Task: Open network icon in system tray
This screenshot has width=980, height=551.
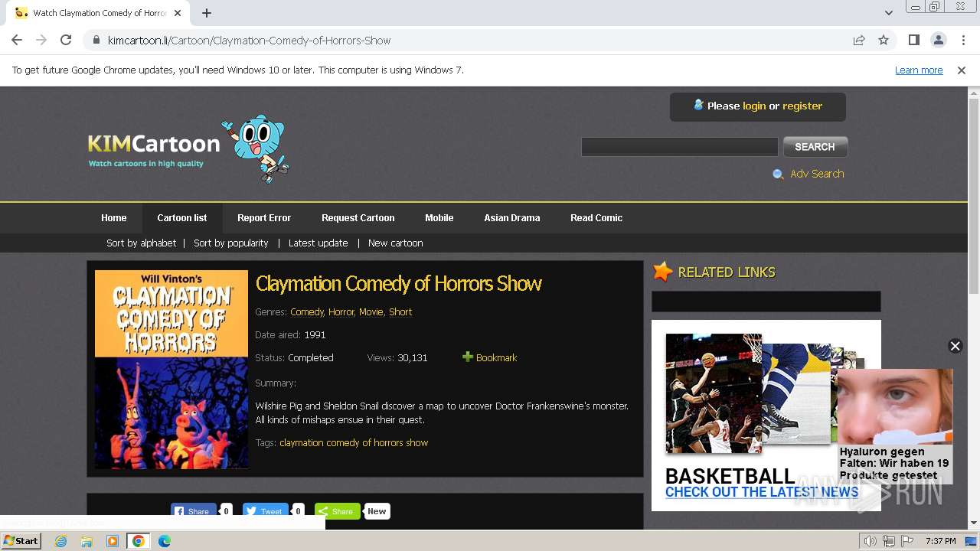Action: coord(889,541)
